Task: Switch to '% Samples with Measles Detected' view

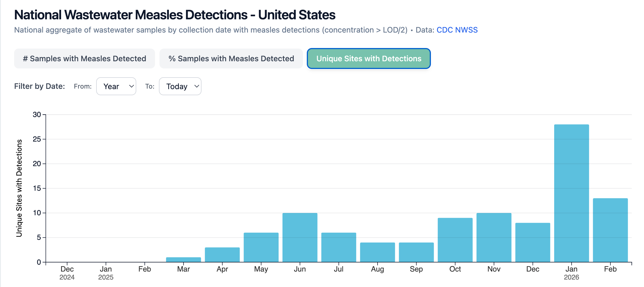Action: pyautogui.click(x=231, y=59)
